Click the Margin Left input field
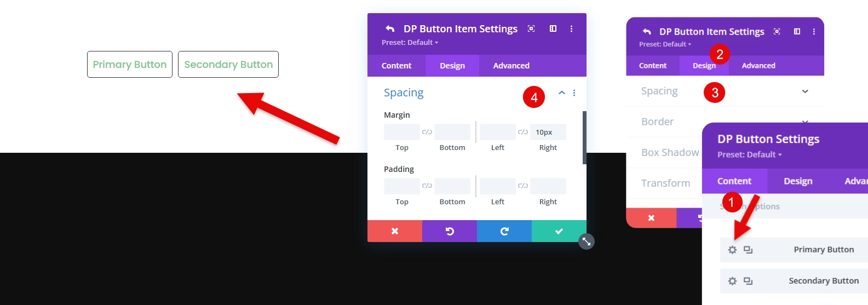Screen dimensions: 868x305 [x=498, y=132]
